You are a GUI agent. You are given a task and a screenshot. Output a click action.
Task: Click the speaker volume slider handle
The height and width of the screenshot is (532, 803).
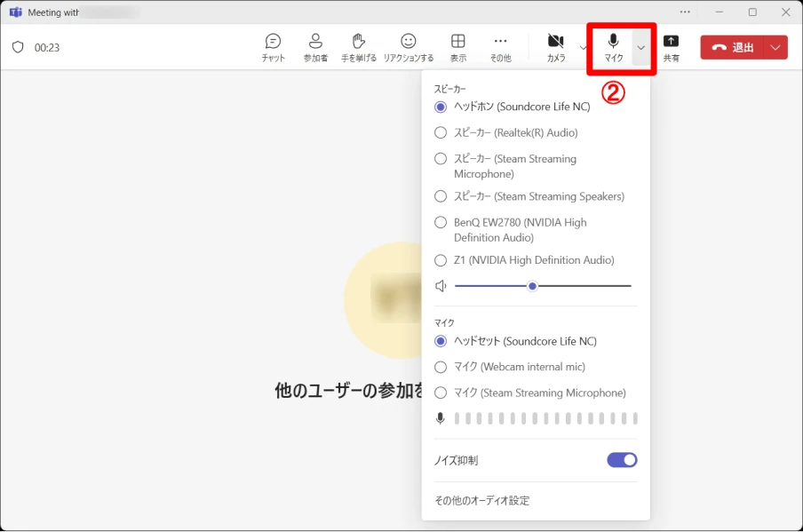(532, 286)
